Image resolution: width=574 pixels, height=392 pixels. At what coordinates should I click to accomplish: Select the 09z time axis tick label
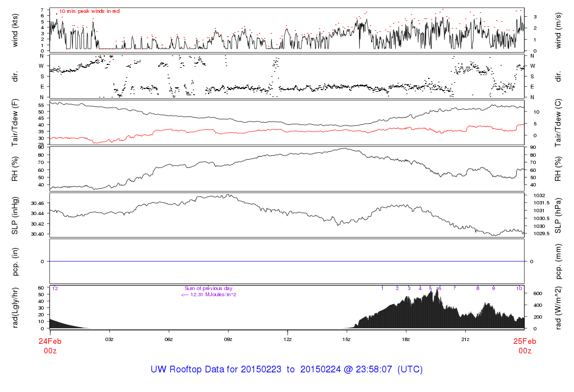tap(228, 339)
